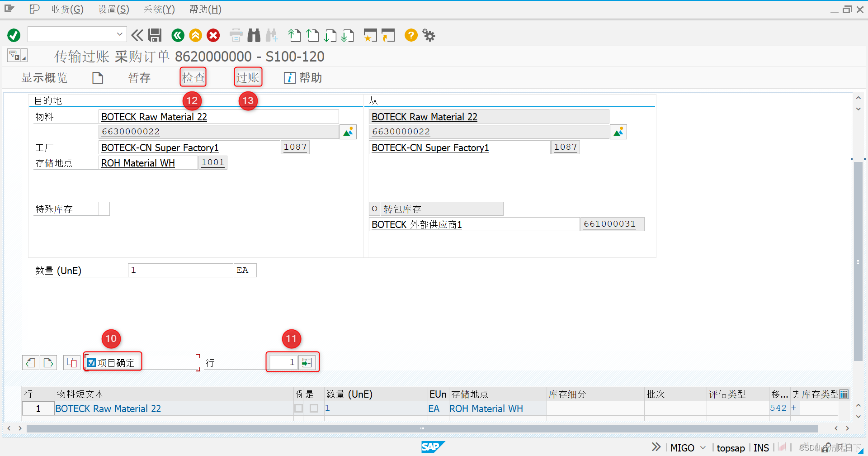
Task: Click the BOTECK Raw Material 22 table link
Action: (108, 408)
